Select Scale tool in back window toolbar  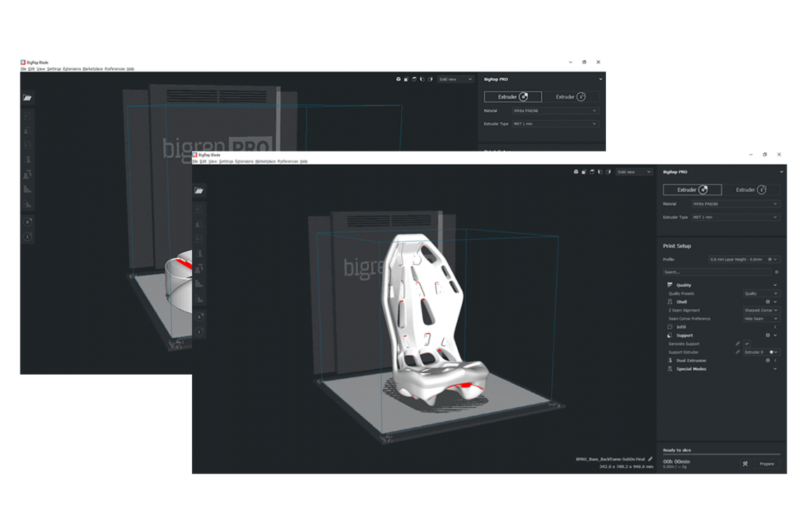(27, 130)
